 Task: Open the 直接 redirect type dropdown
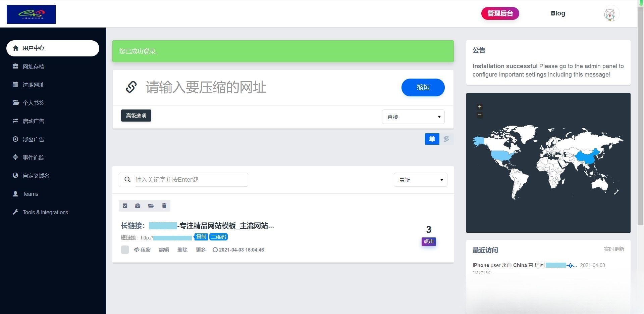413,117
